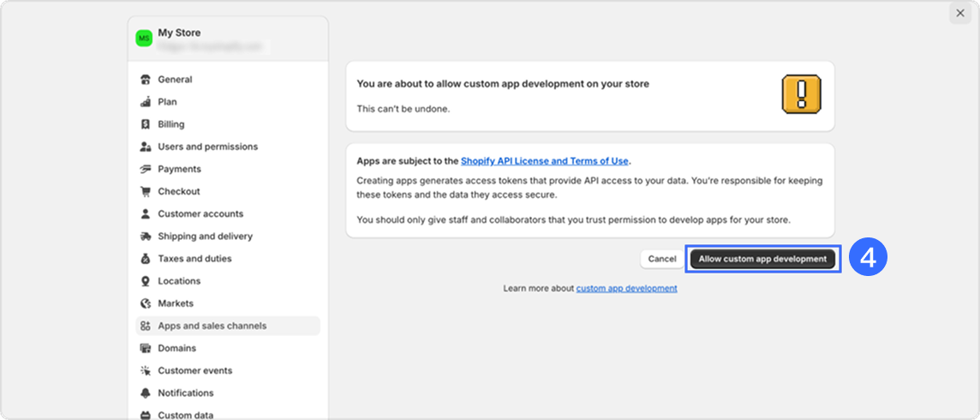Go to Customer accounts settings
This screenshot has width=980, height=420.
[x=200, y=213]
